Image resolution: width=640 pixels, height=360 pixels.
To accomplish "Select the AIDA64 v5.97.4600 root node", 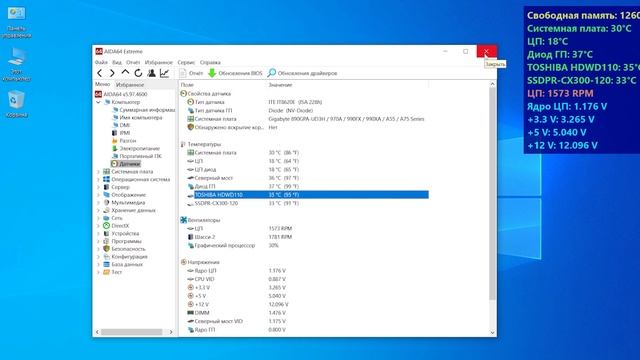I will [121, 94].
